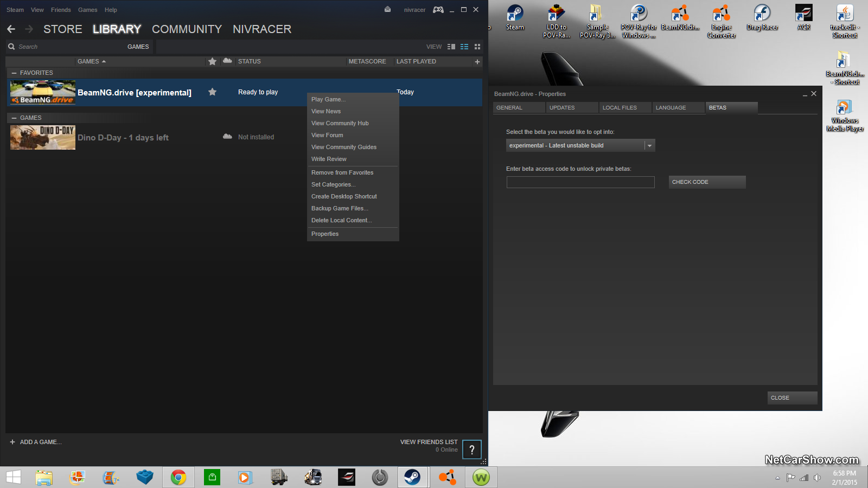Open LDD to POV-Ray desktop shortcut
Screen dimensions: 868x488
[x=556, y=22]
